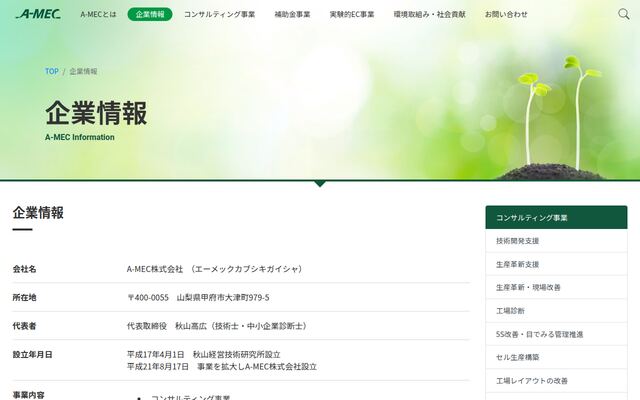The width and height of the screenshot is (640, 400).
Task: Click the 事業内容 row label
Action: [29, 395]
